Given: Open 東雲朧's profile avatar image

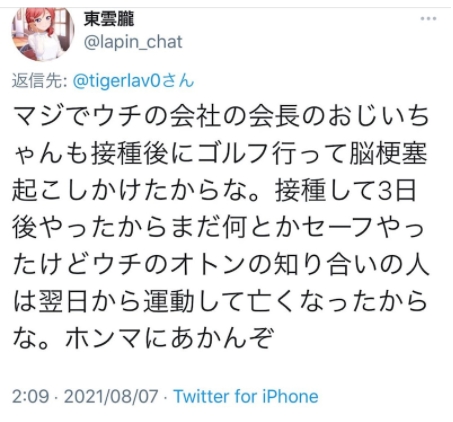Looking at the screenshot, I should (x=43, y=34).
